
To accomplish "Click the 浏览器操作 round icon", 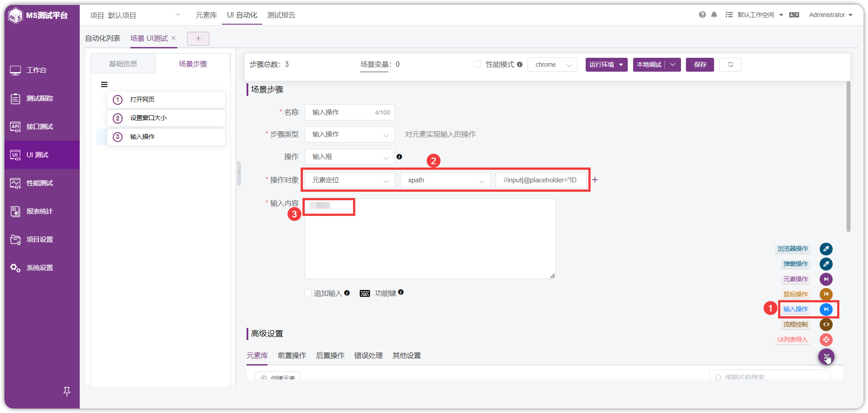I will [826, 249].
